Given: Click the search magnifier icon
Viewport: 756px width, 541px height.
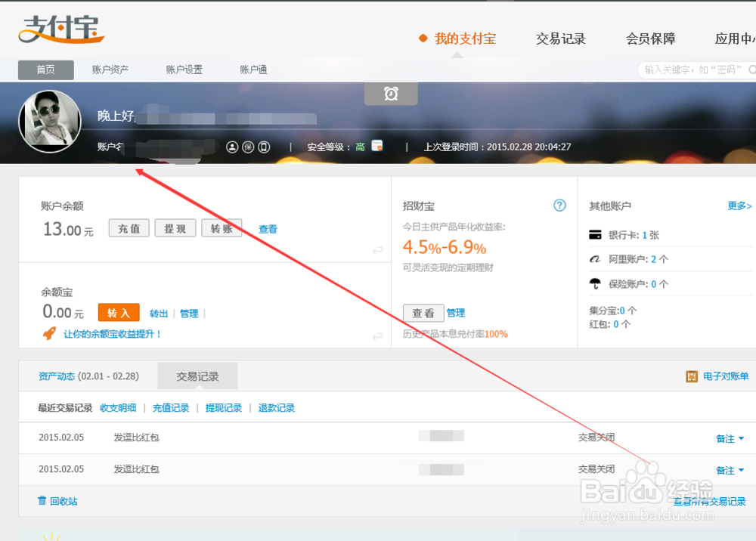Looking at the screenshot, I should [751, 70].
